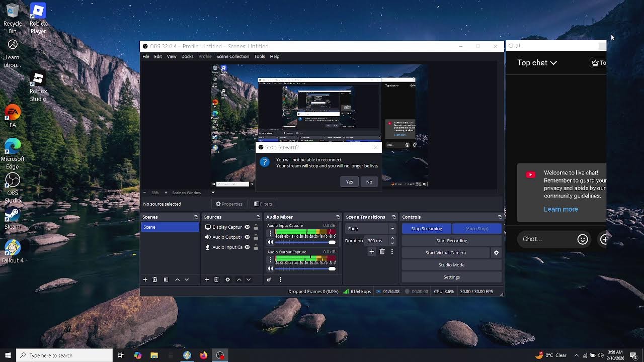Undock the Audio Mixer panel
Screen dimensions: 644x362
click(338, 217)
